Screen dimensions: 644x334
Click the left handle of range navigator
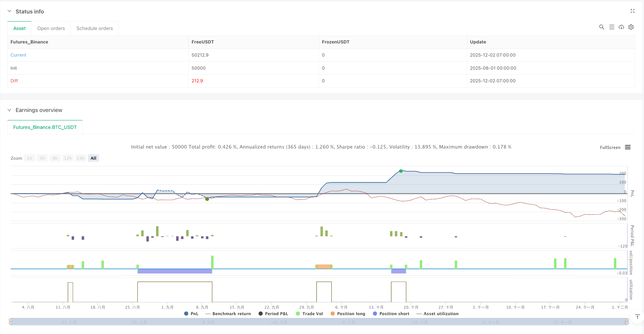coord(11,321)
